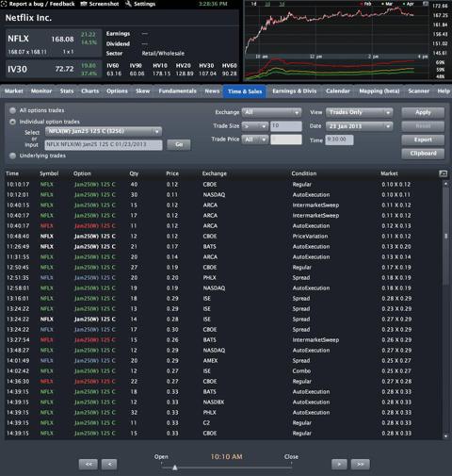Open the Help tab

[x=444, y=91]
